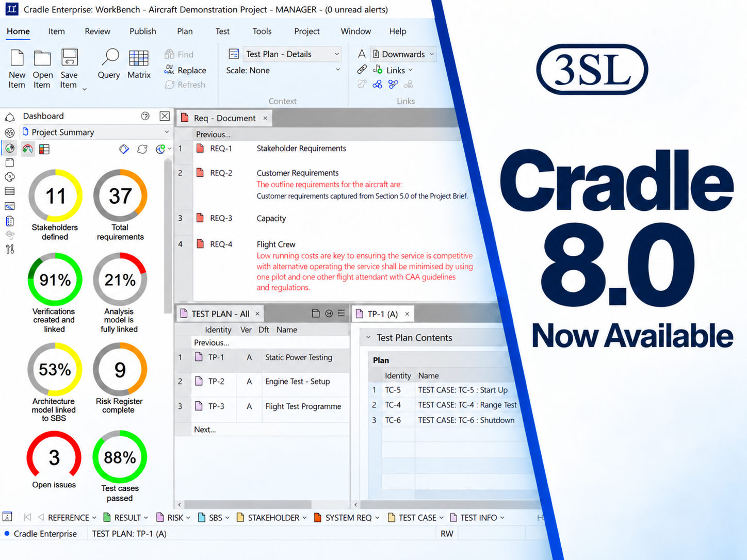Select the TP-2 Engine Test - Setup row
The width and height of the screenshot is (747, 560).
[x=263, y=382]
